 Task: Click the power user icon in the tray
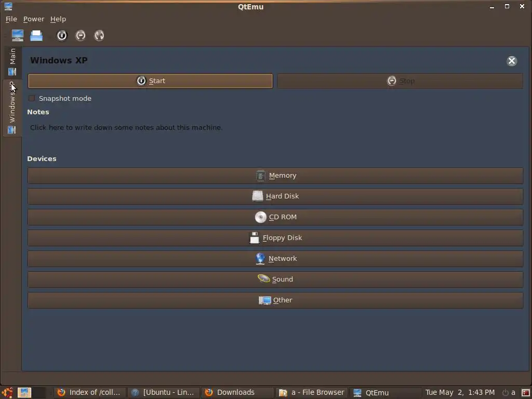coord(509,393)
